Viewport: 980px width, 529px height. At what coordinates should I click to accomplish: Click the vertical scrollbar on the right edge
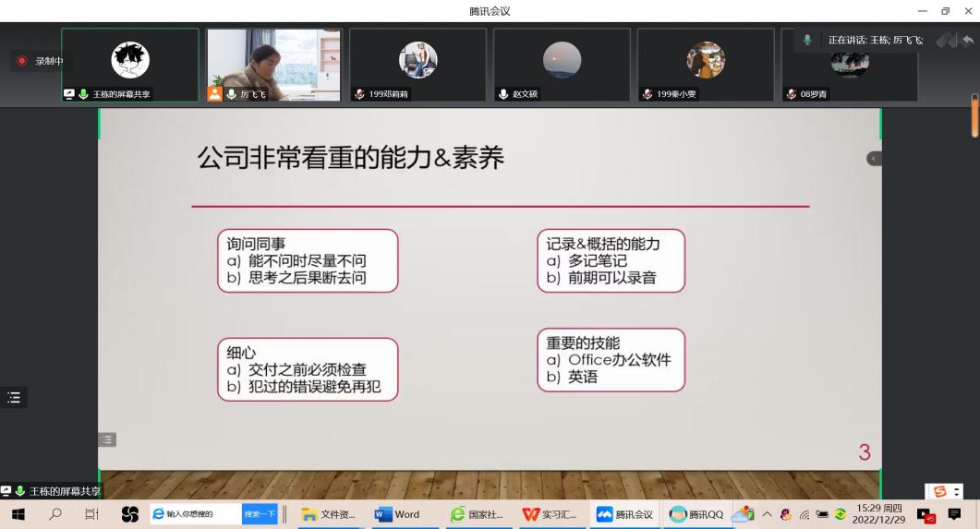pyautogui.click(x=974, y=115)
